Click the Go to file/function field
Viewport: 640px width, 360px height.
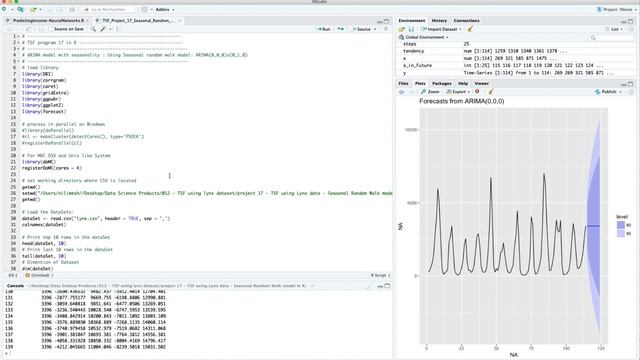coord(108,9)
